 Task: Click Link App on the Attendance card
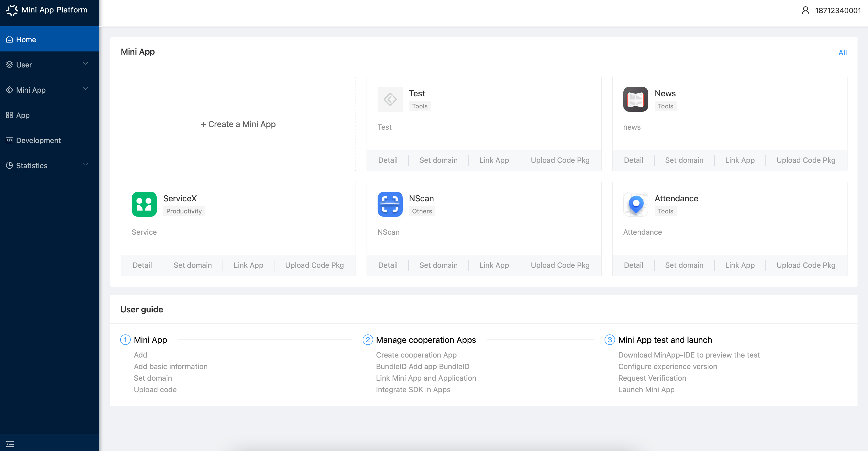coord(740,265)
